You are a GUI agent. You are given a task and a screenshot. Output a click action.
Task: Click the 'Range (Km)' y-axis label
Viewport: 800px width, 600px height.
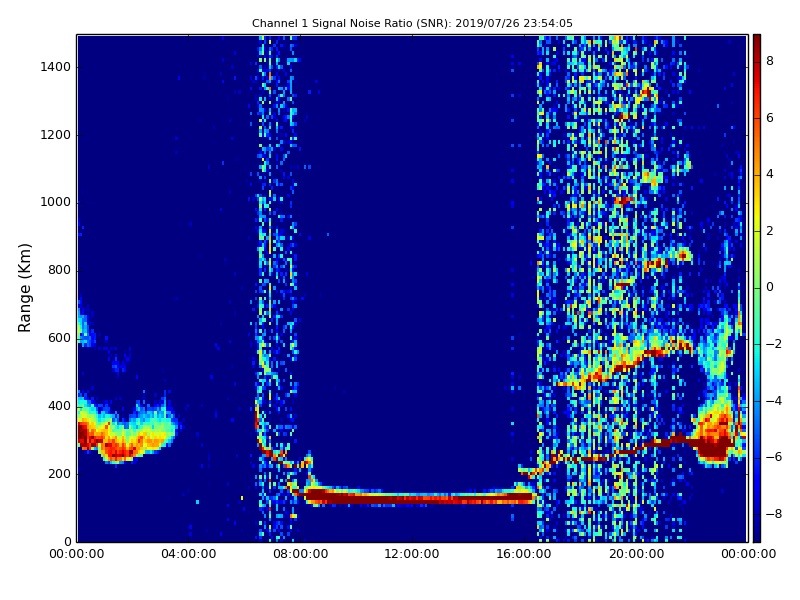[x=24, y=288]
